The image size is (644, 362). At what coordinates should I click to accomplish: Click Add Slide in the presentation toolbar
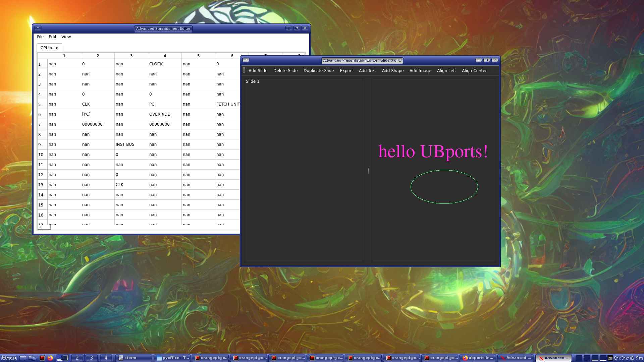click(x=258, y=71)
